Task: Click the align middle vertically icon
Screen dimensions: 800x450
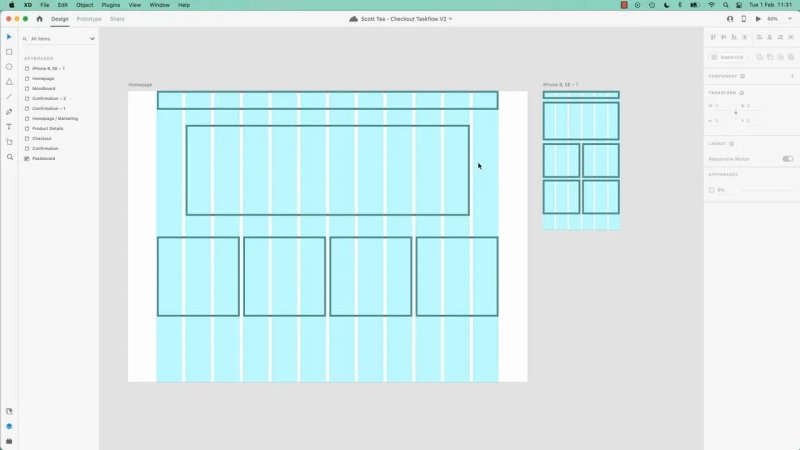Action: click(723, 37)
